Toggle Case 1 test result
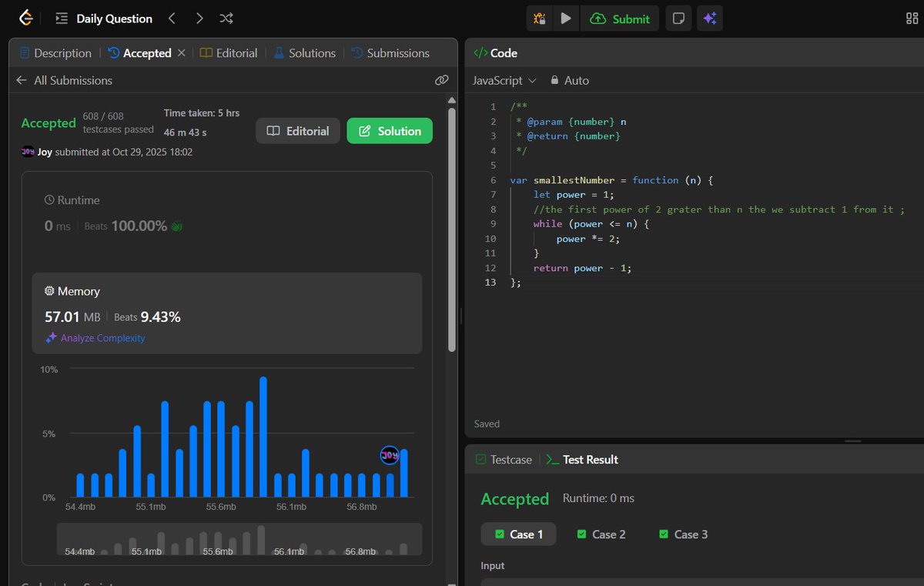The image size is (924, 586). click(x=518, y=534)
